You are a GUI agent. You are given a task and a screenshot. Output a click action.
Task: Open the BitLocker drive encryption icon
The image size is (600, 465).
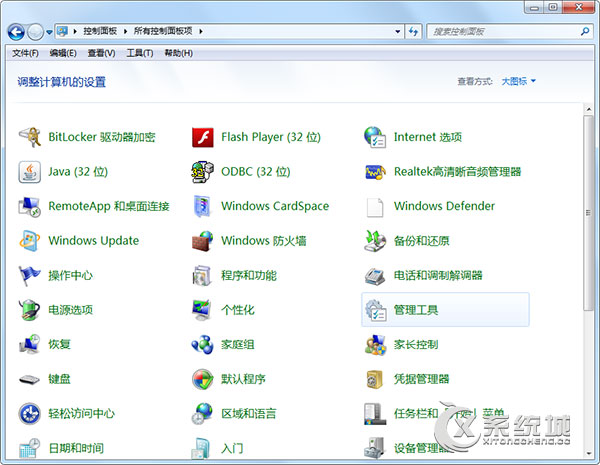coord(30,137)
